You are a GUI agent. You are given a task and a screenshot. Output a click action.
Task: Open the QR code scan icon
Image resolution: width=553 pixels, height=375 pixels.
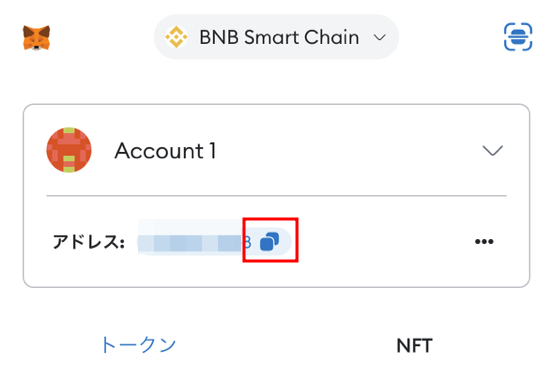coord(518,37)
